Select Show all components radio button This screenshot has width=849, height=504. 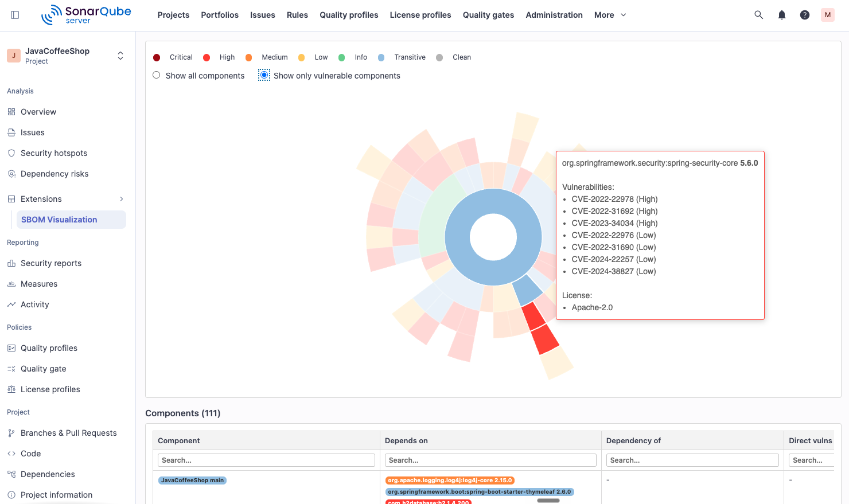156,75
